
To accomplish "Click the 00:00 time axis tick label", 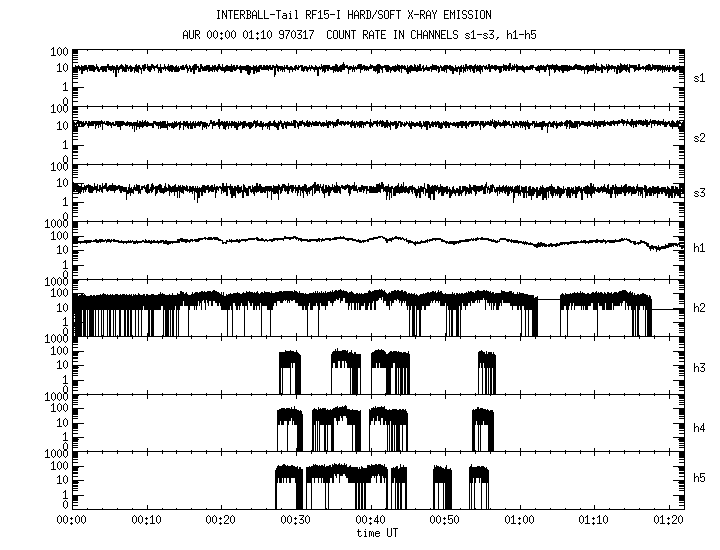I will [72, 521].
